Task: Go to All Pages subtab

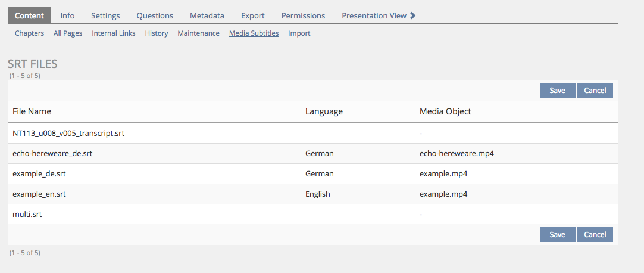Action: [x=68, y=33]
